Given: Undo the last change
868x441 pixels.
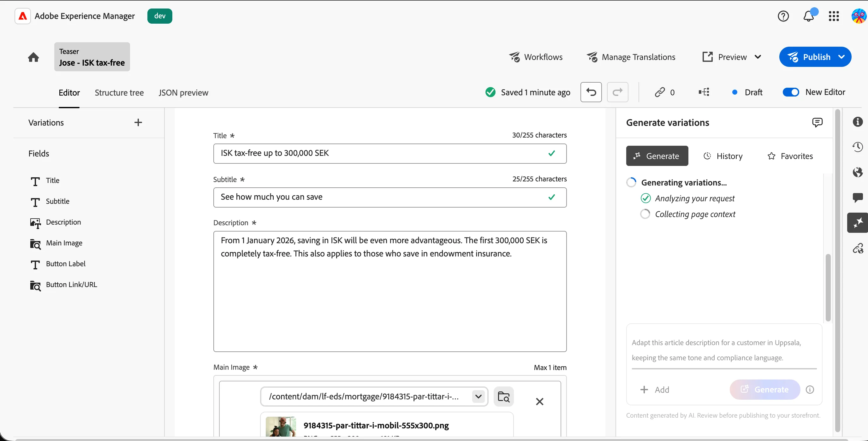Looking at the screenshot, I should (x=591, y=92).
